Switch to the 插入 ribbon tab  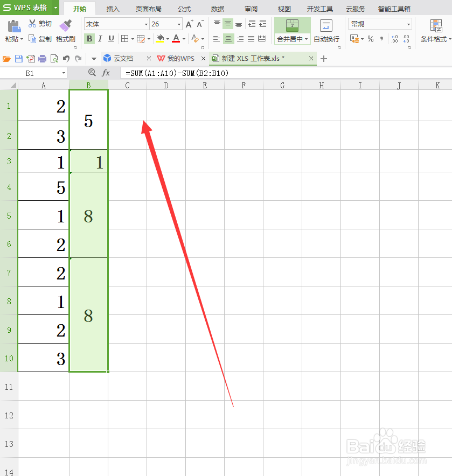click(113, 9)
